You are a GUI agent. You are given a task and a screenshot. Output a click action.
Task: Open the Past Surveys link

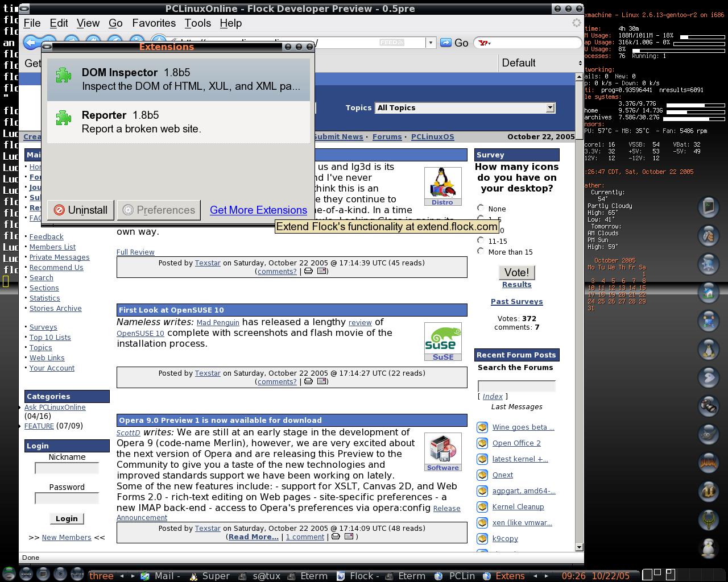click(516, 302)
